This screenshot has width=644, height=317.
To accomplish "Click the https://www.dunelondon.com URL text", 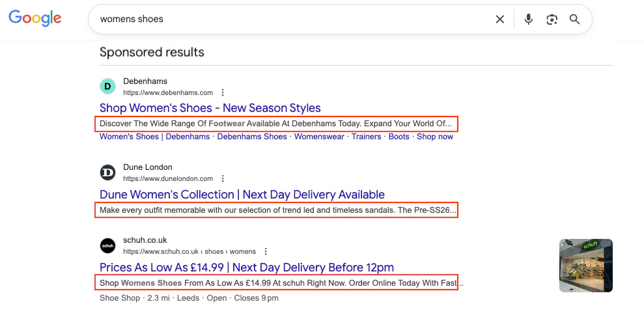I will (x=168, y=178).
